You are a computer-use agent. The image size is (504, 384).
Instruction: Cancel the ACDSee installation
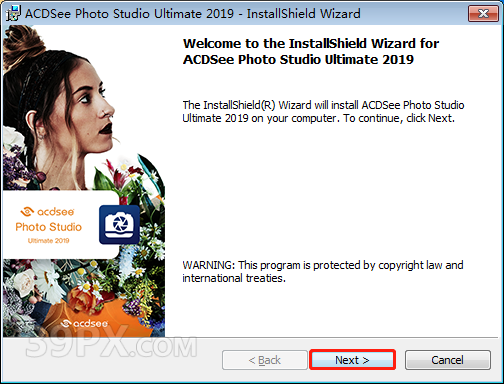(448, 360)
